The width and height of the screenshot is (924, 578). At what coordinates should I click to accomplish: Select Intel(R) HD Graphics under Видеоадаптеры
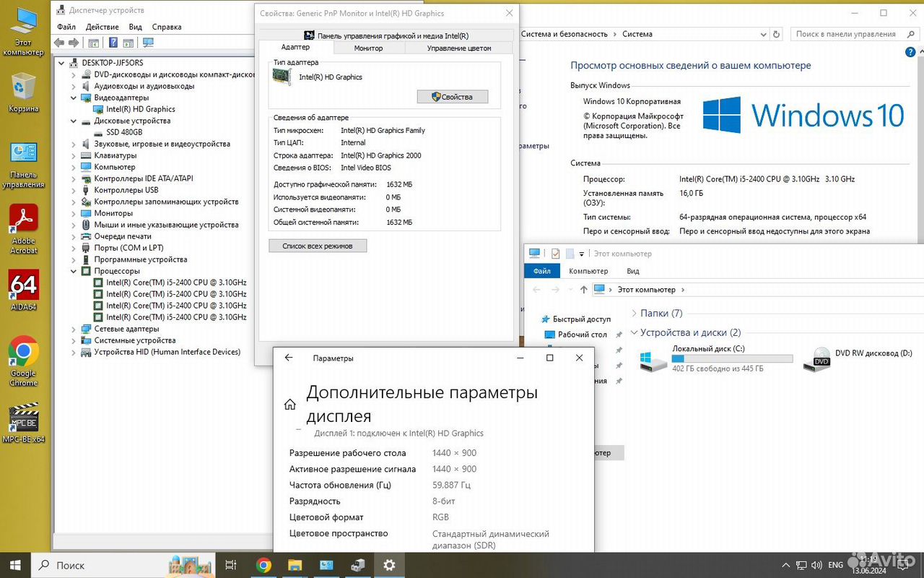point(141,109)
